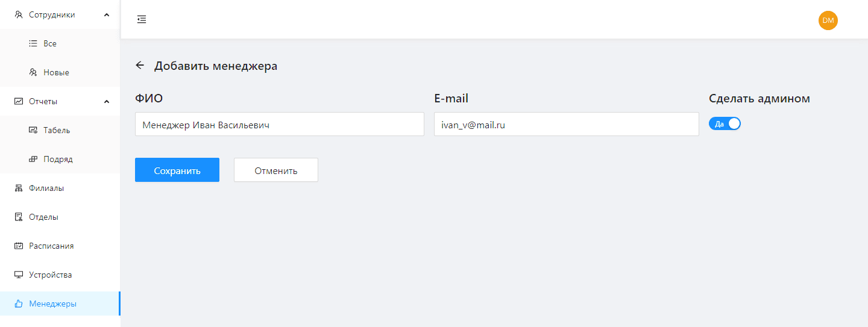Click the Расписания calendar icon

[18, 246]
